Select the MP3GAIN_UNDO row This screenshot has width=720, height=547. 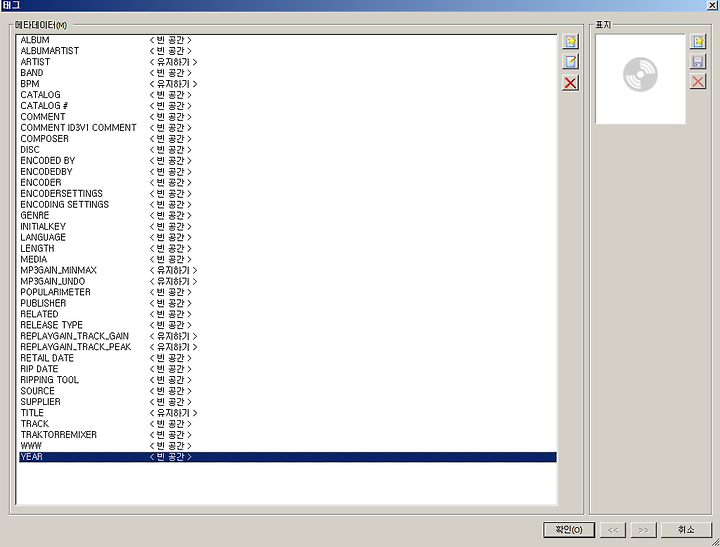[288, 282]
